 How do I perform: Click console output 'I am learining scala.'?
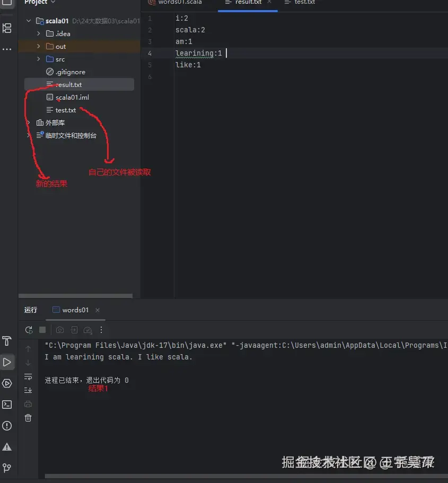89,357
